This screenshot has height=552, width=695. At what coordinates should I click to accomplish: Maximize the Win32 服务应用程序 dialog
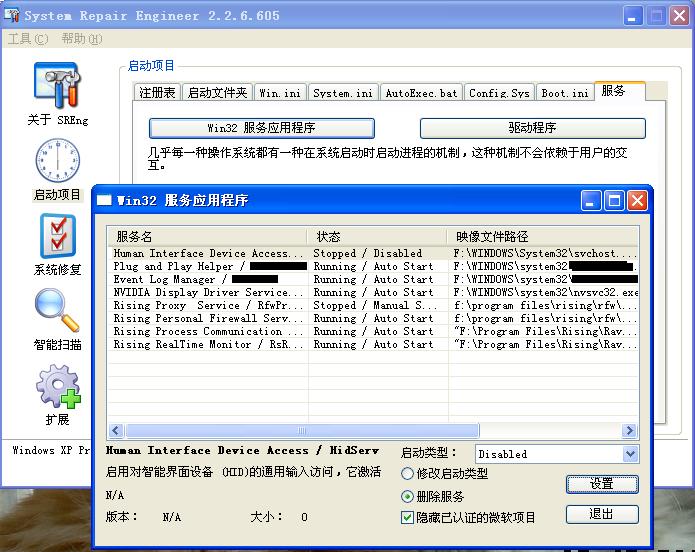tap(614, 200)
